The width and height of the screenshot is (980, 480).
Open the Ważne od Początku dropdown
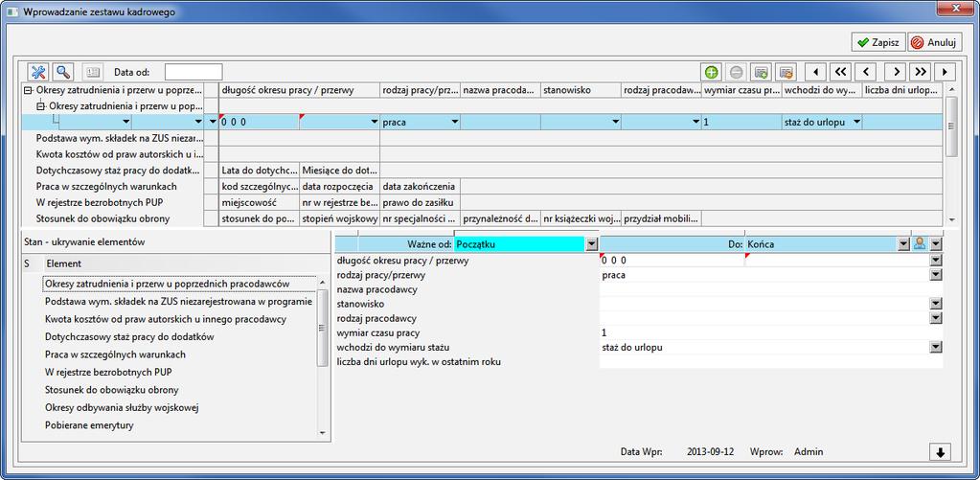tap(592, 244)
